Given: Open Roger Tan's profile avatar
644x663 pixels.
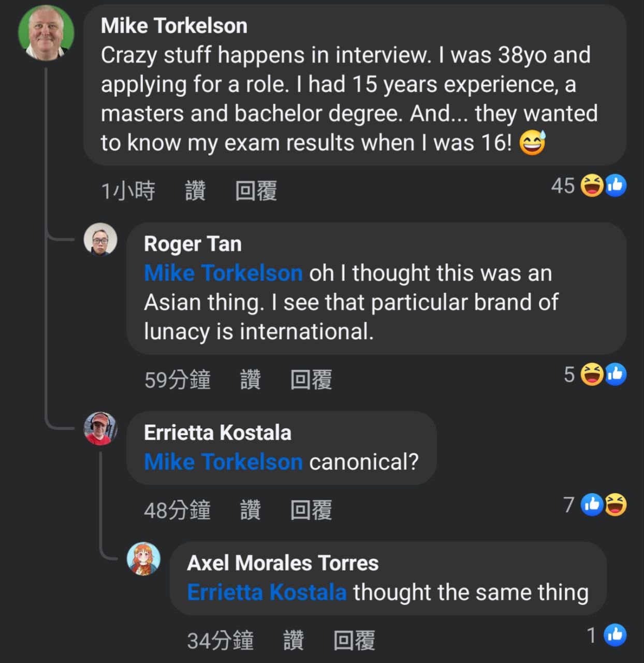Looking at the screenshot, I should pos(100,239).
